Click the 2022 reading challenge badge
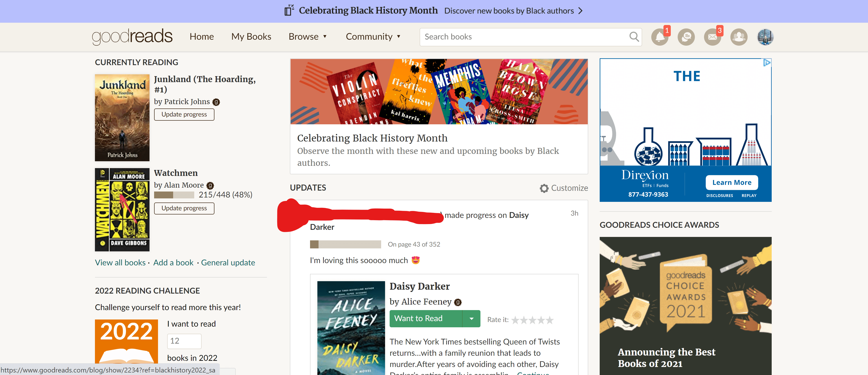868x375 pixels. [x=126, y=341]
